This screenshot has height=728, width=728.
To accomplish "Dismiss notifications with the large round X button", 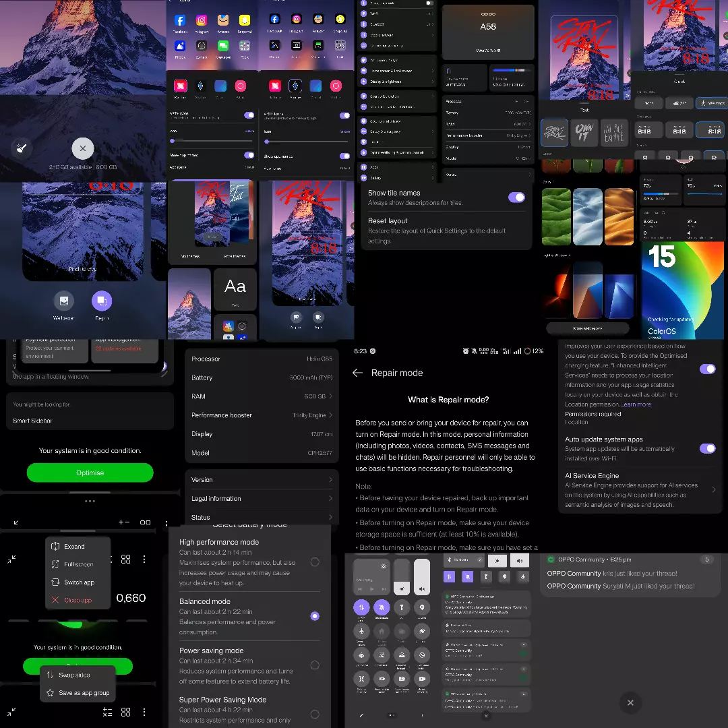I will (630, 702).
